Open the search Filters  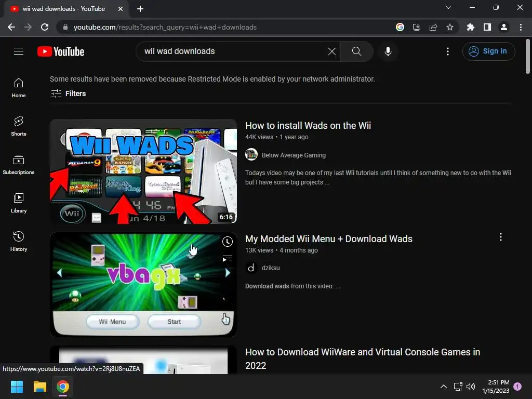click(x=68, y=94)
